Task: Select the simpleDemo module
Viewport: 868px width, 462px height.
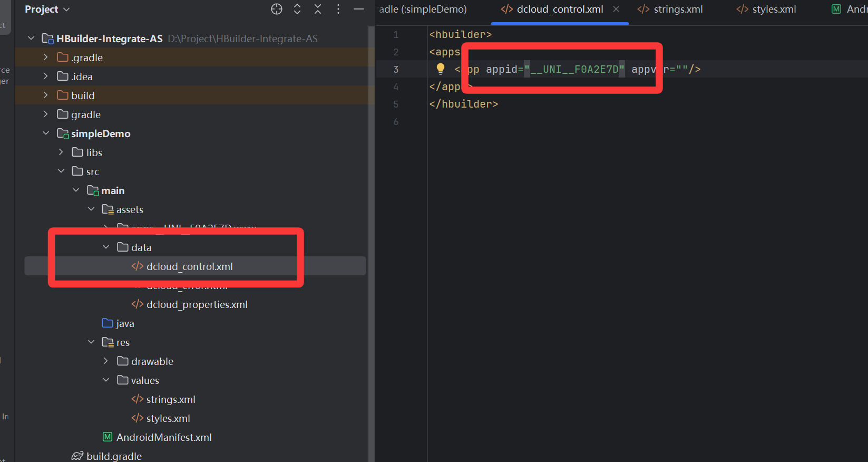Action: (101, 133)
